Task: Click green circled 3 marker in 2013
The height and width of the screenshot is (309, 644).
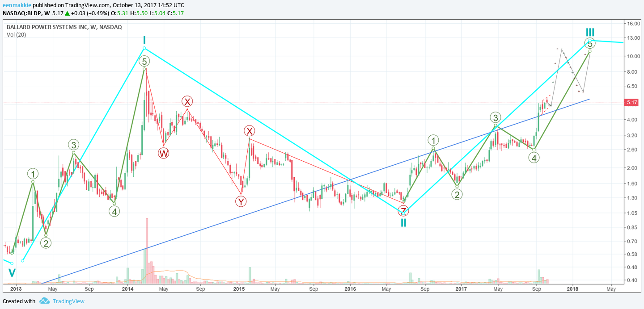Action: (74, 145)
